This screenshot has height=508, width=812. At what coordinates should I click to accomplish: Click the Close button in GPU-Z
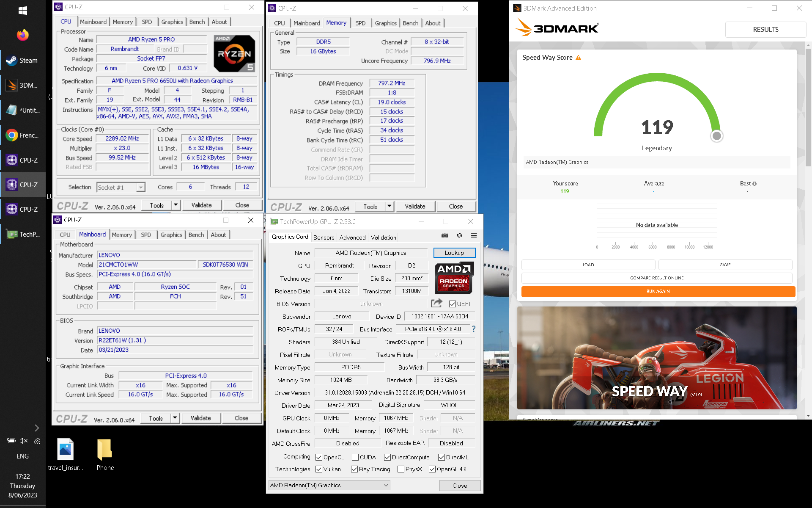click(460, 486)
